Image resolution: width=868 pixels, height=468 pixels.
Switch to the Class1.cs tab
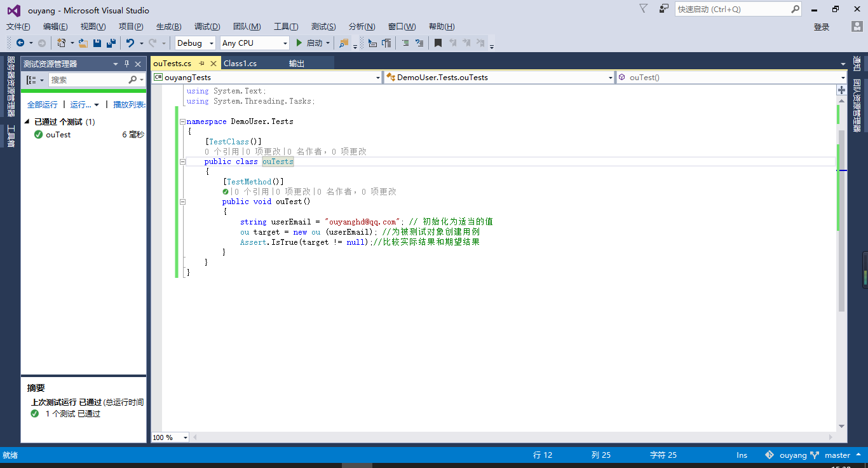(240, 64)
